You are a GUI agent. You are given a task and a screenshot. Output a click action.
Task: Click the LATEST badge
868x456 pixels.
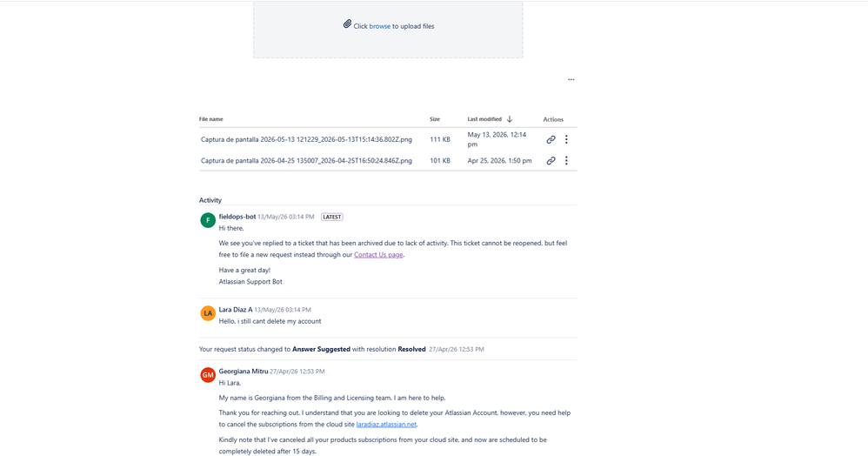(x=332, y=218)
